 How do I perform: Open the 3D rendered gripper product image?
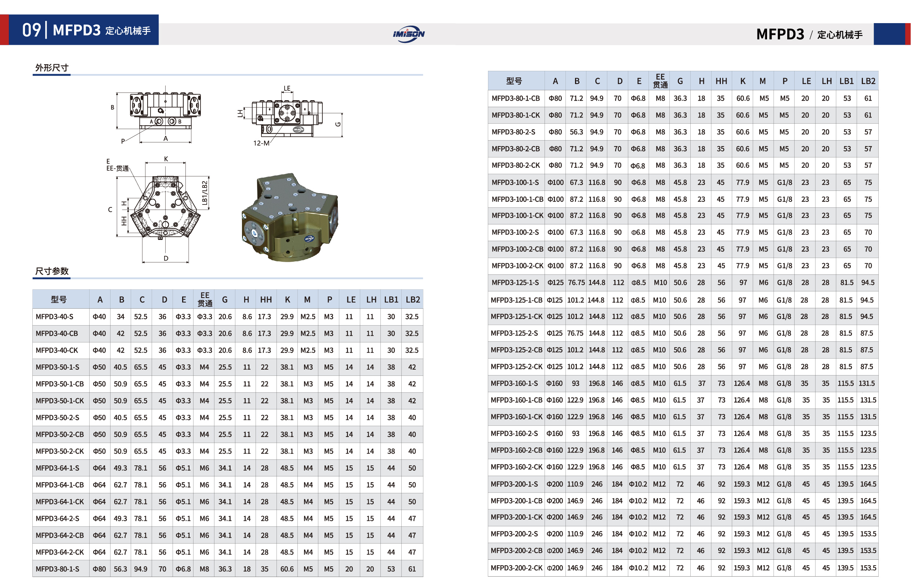tap(290, 217)
